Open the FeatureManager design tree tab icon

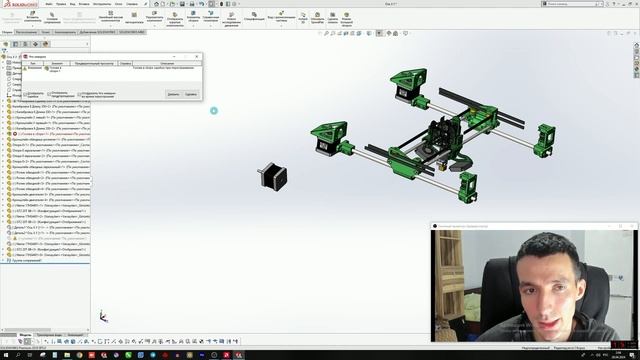[x=6, y=44]
